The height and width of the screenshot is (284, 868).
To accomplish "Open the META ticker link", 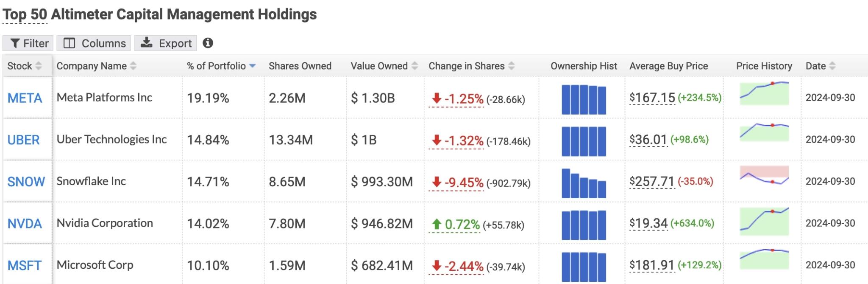I will coord(25,98).
